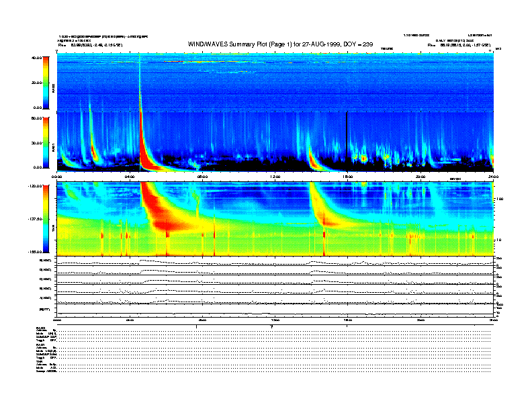Click the 100 label on TNR right axis
This screenshot has height=411, width=532.
[500, 199]
